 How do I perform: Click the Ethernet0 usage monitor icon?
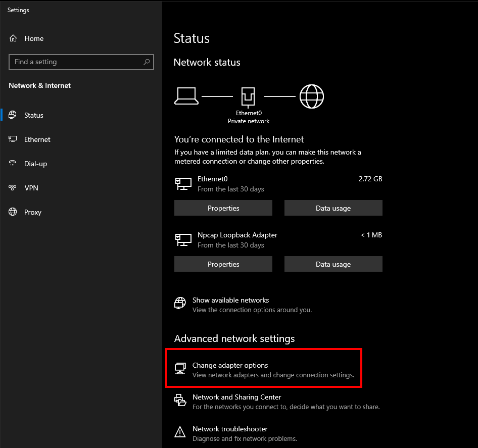click(183, 184)
